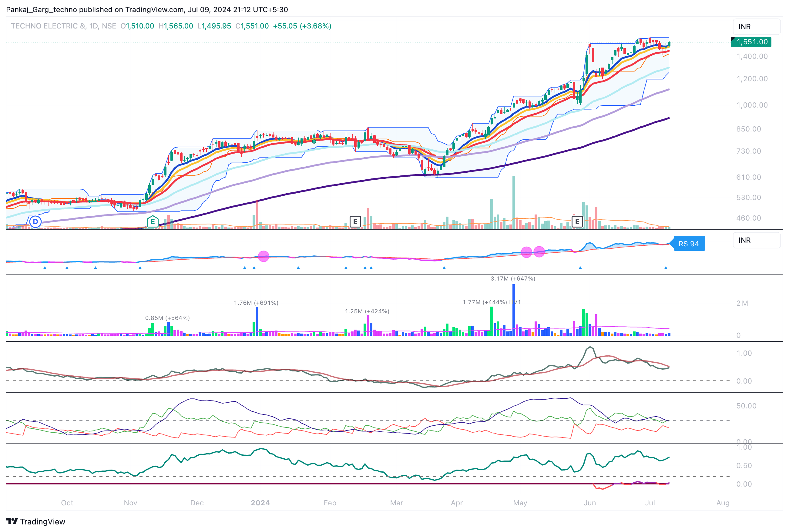Click the 1,551.00 current price label
The height and width of the screenshot is (532, 789).
[752, 42]
